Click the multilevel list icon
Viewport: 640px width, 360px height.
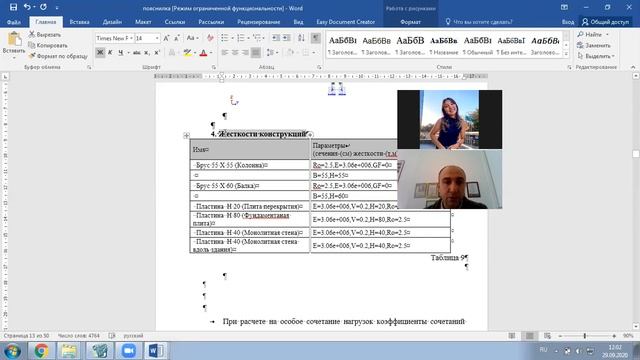[256, 38]
